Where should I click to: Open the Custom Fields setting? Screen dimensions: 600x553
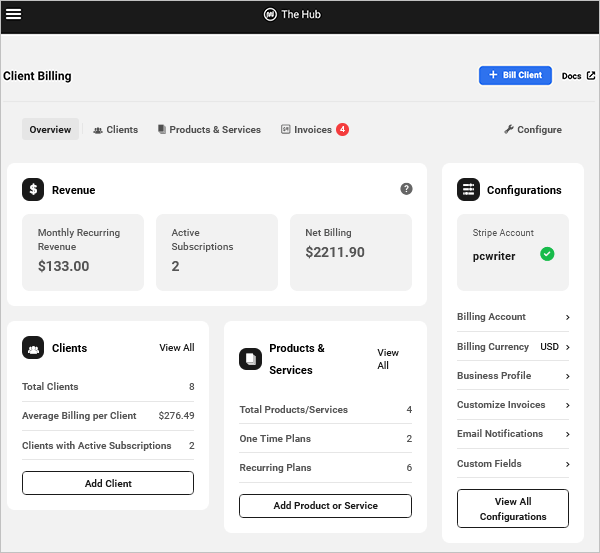tap(513, 464)
